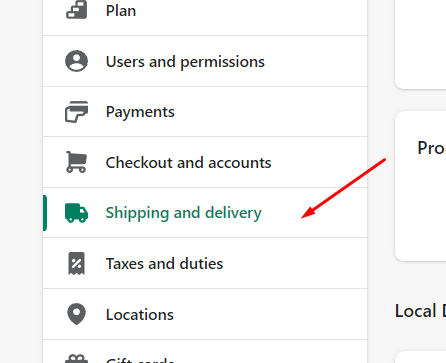Select Shipping and delivery label
Screen dimensions: 446x363
point(183,213)
